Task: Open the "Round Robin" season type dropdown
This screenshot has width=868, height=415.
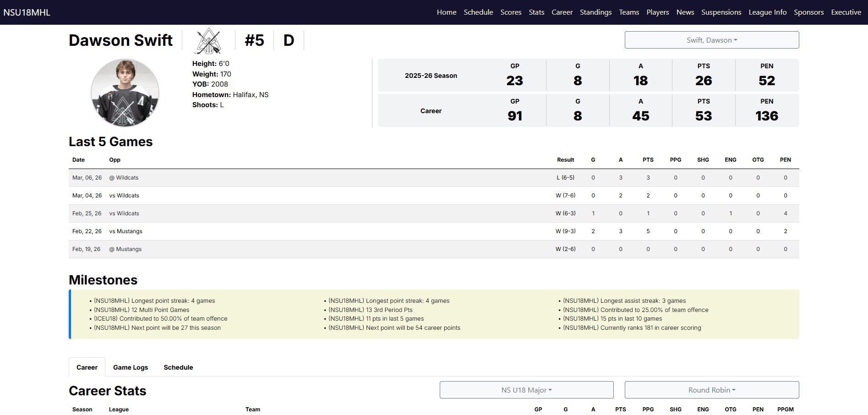Action: point(711,390)
